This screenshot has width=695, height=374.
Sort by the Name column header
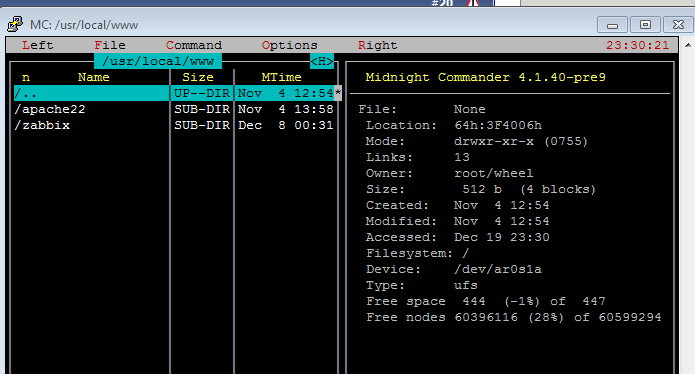click(x=94, y=77)
